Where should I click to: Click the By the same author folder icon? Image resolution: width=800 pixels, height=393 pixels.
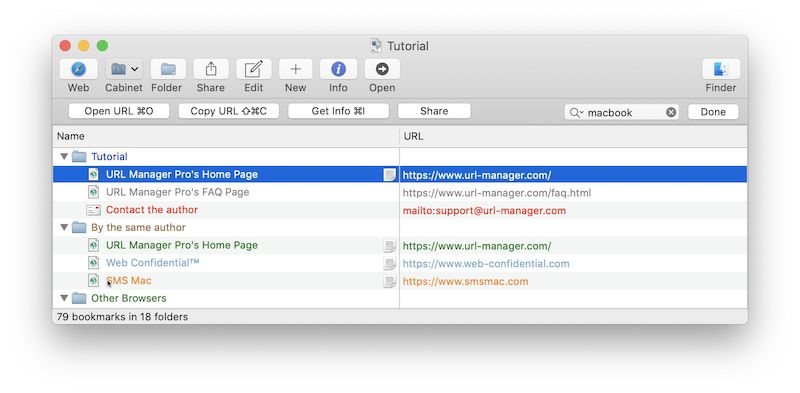pos(79,227)
